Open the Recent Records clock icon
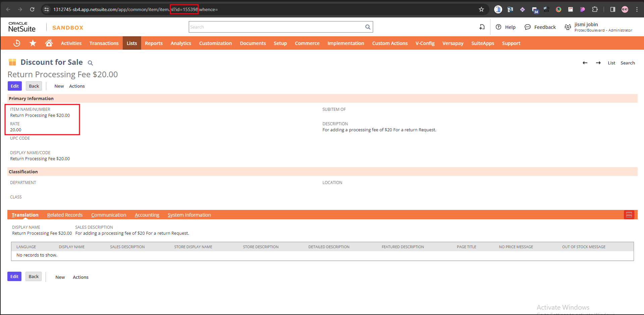The width and height of the screenshot is (644, 315). point(17,43)
